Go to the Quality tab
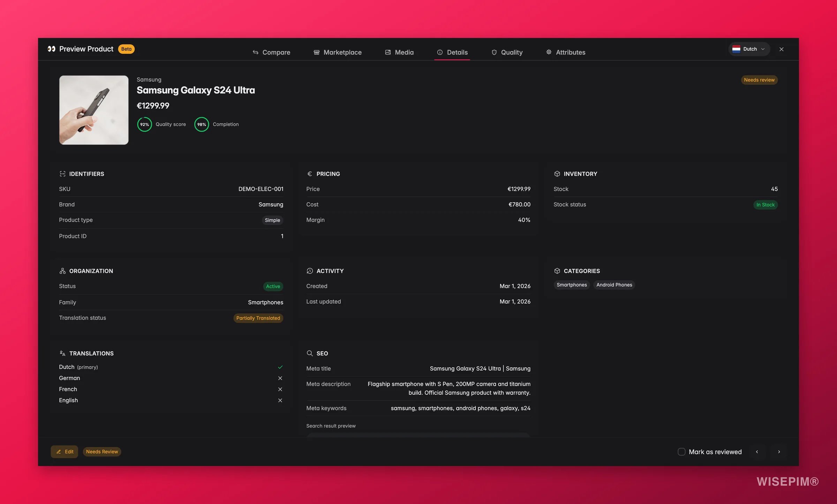Viewport: 837px width, 504px height. (x=507, y=52)
